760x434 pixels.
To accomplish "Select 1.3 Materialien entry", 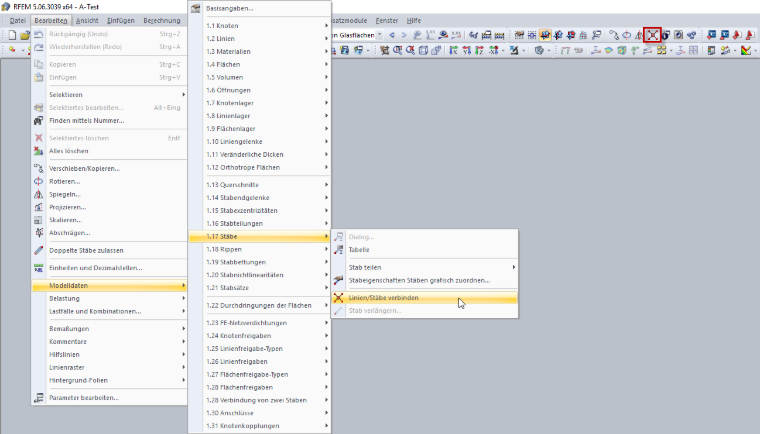I will coord(260,51).
